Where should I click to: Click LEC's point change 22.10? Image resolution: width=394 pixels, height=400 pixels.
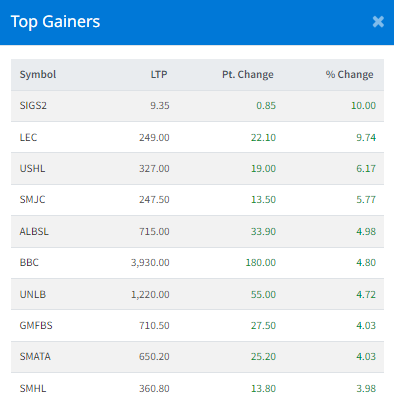[263, 138]
